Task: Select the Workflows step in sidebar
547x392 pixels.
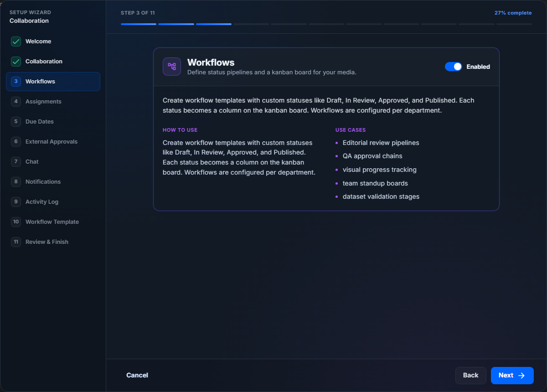Action: [53, 82]
